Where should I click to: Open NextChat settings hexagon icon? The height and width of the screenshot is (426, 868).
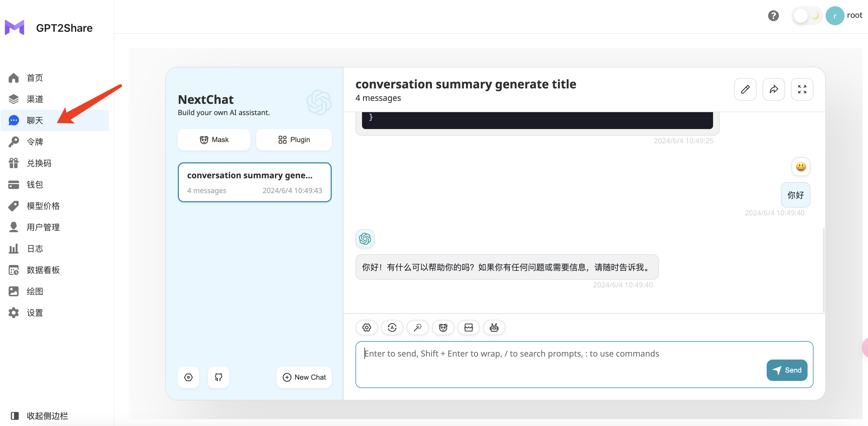(x=188, y=377)
